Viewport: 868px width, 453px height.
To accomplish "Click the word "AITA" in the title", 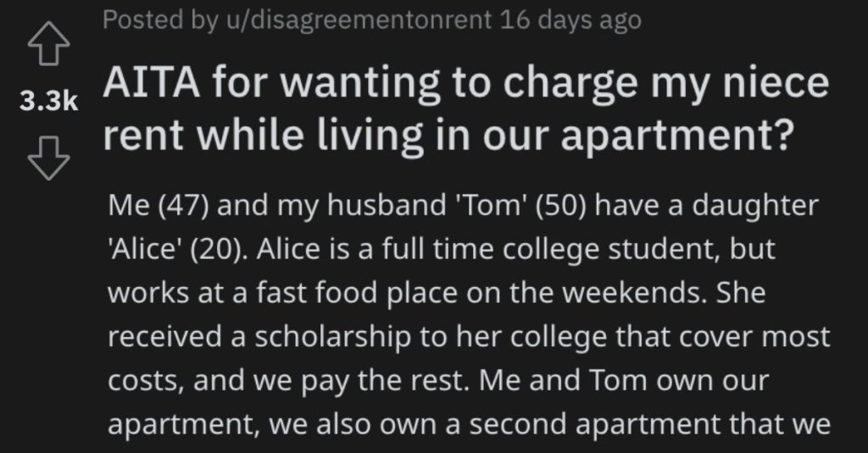I will 151,82.
